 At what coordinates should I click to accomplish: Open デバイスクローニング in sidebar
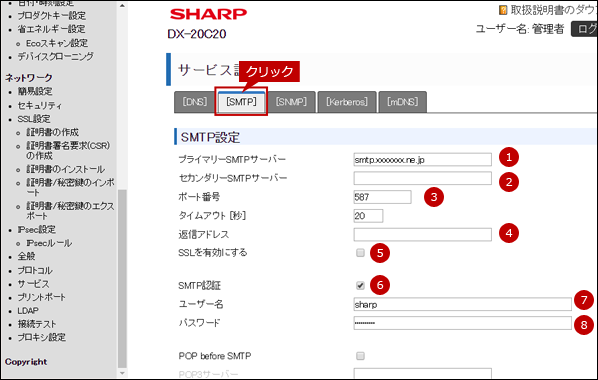(x=55, y=56)
